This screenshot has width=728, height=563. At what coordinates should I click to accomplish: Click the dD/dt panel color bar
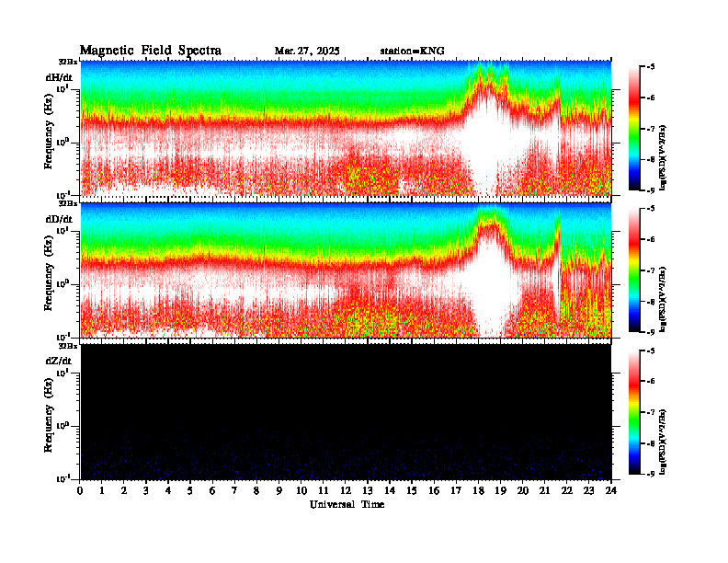click(633, 270)
